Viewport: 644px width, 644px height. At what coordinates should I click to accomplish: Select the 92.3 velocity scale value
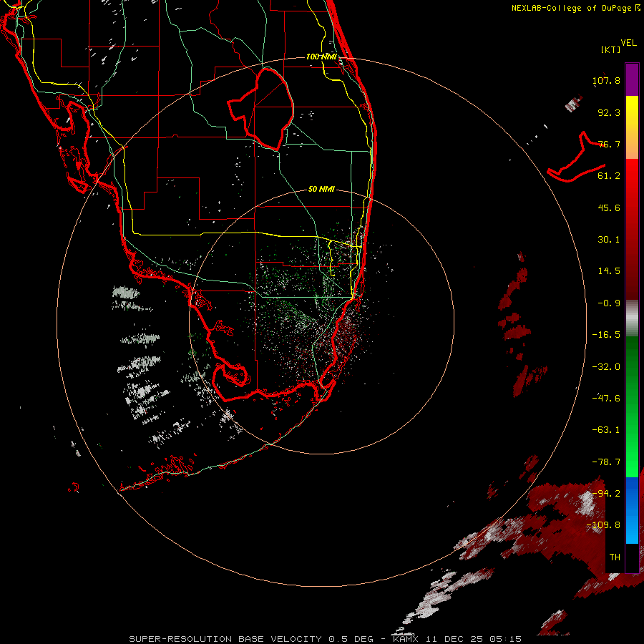[609, 112]
